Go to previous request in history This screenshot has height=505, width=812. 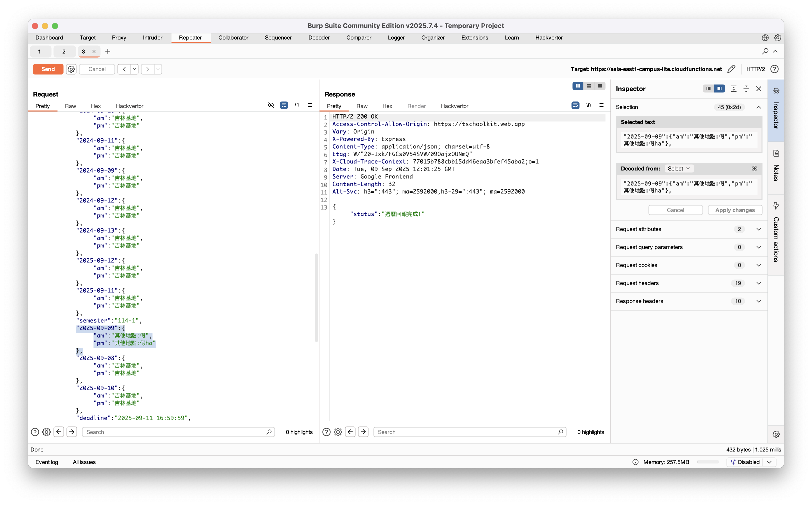pyautogui.click(x=124, y=69)
